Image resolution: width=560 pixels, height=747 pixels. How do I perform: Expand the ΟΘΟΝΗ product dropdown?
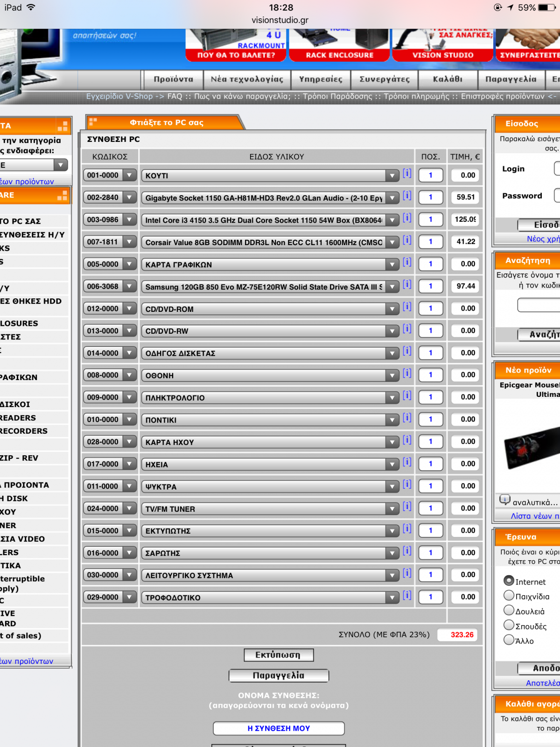point(271,375)
